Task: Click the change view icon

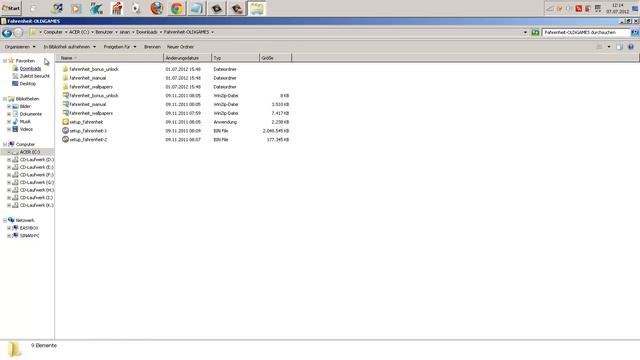Action: [x=599, y=47]
